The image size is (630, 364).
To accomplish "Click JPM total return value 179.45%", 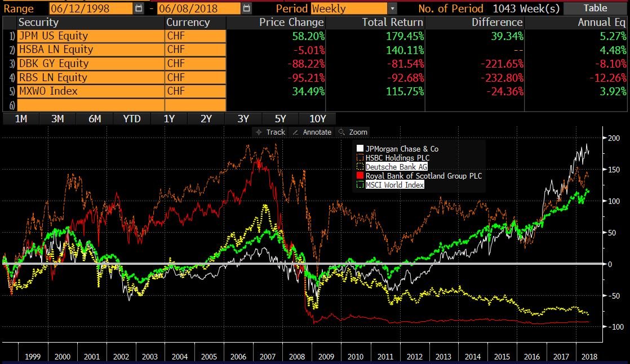I will click(x=405, y=36).
